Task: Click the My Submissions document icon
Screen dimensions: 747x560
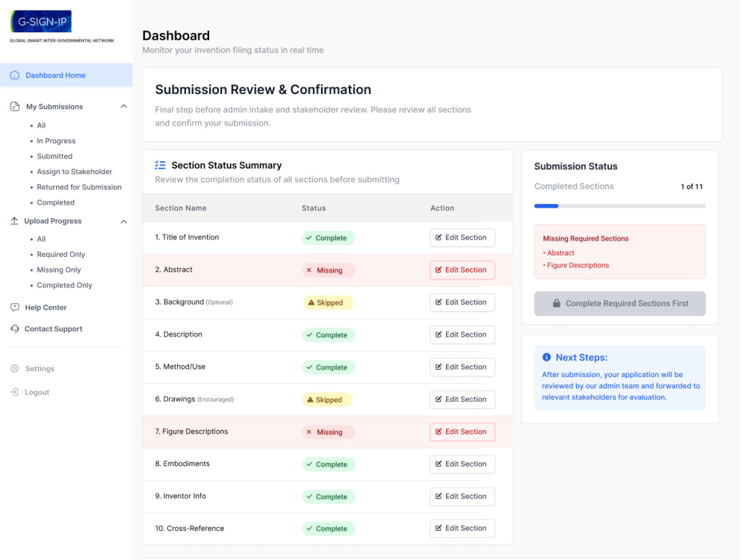Action: (15, 107)
